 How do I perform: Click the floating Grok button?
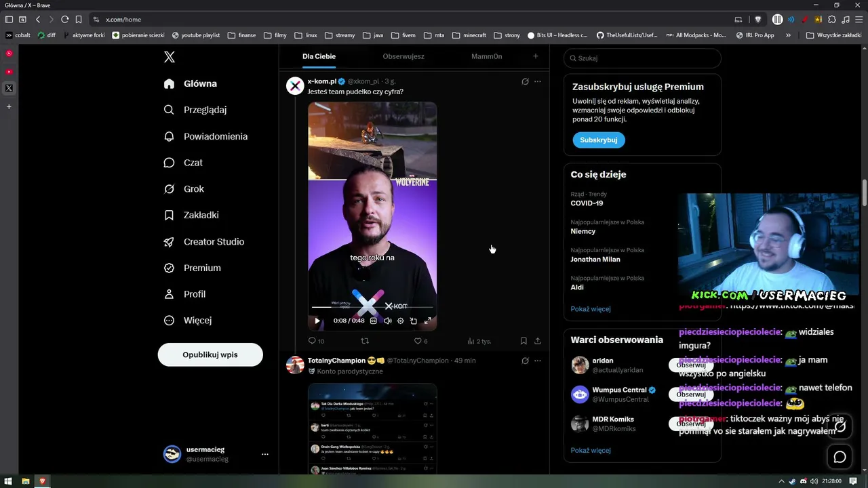[840, 426]
